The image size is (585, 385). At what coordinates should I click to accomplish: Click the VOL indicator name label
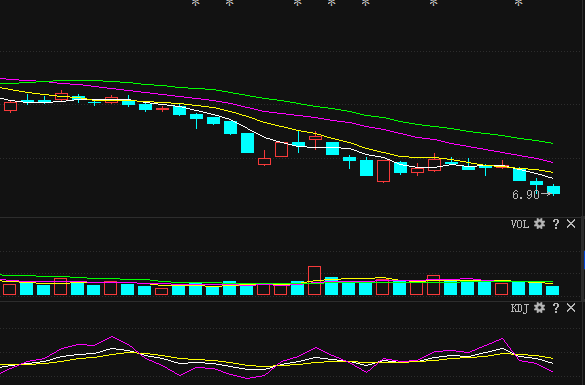pos(520,224)
